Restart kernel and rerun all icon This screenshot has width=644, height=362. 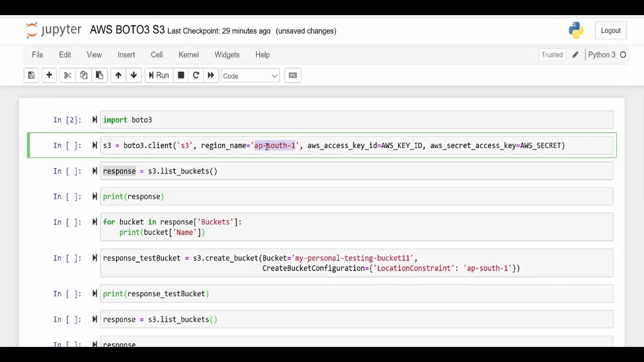coord(211,75)
